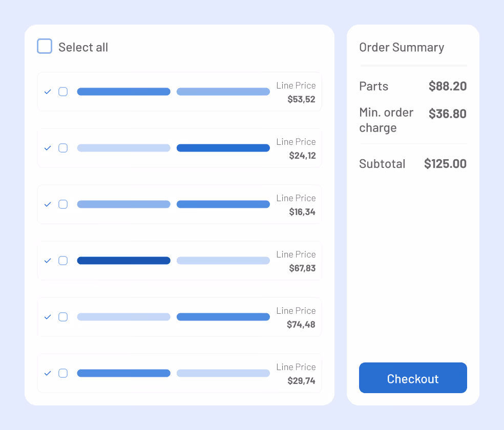Tick the checkbox on the $67,83 row

point(63,261)
